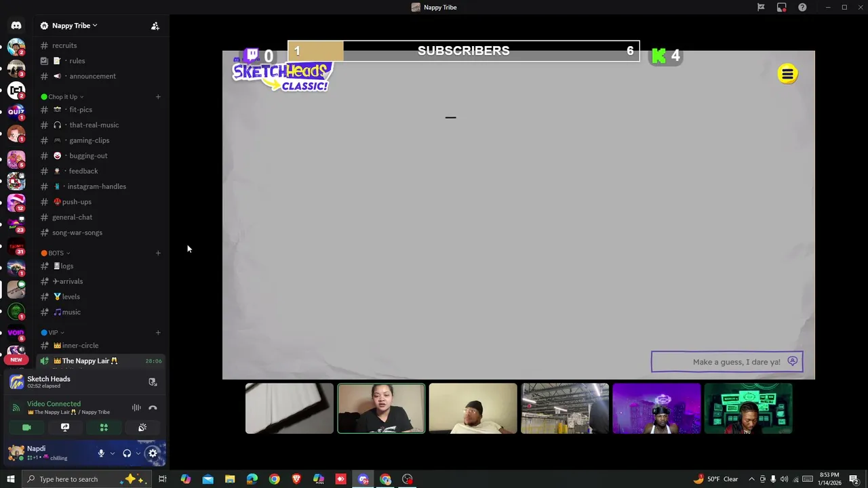Open the Sketch Heads hamburger menu
The image size is (868, 488).
click(787, 74)
